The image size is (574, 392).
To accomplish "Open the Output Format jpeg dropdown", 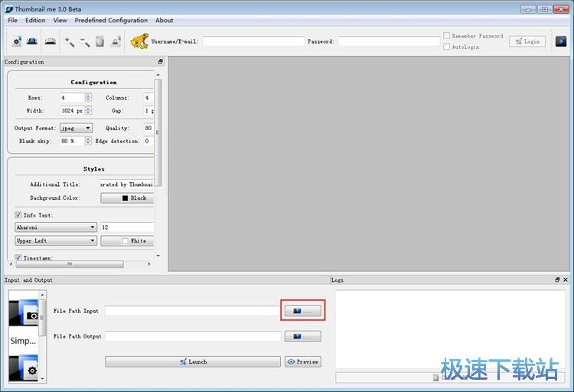I will pos(76,128).
